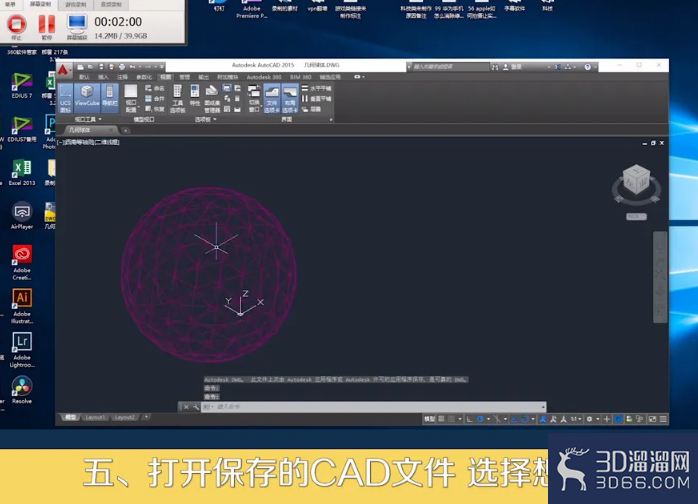Click the status bar customization (three lines) icon
Viewport: 698px width, 504px height.
tap(663, 419)
